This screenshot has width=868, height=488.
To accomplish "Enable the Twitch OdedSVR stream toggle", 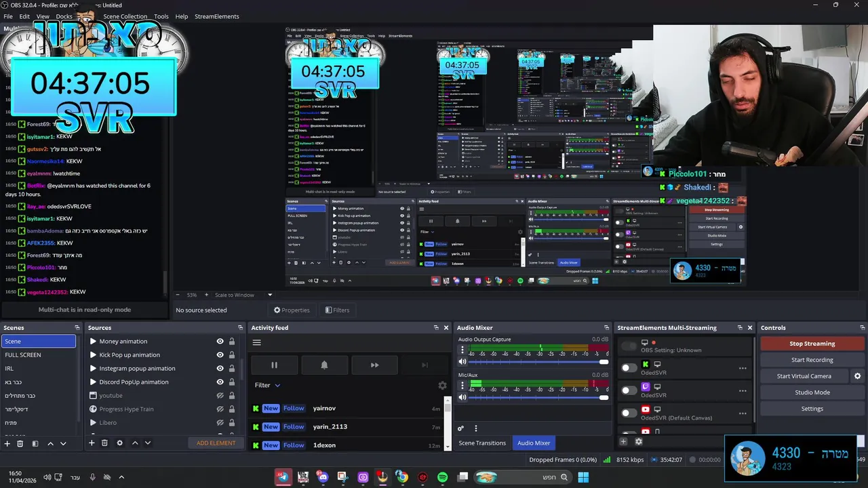I will pyautogui.click(x=629, y=390).
